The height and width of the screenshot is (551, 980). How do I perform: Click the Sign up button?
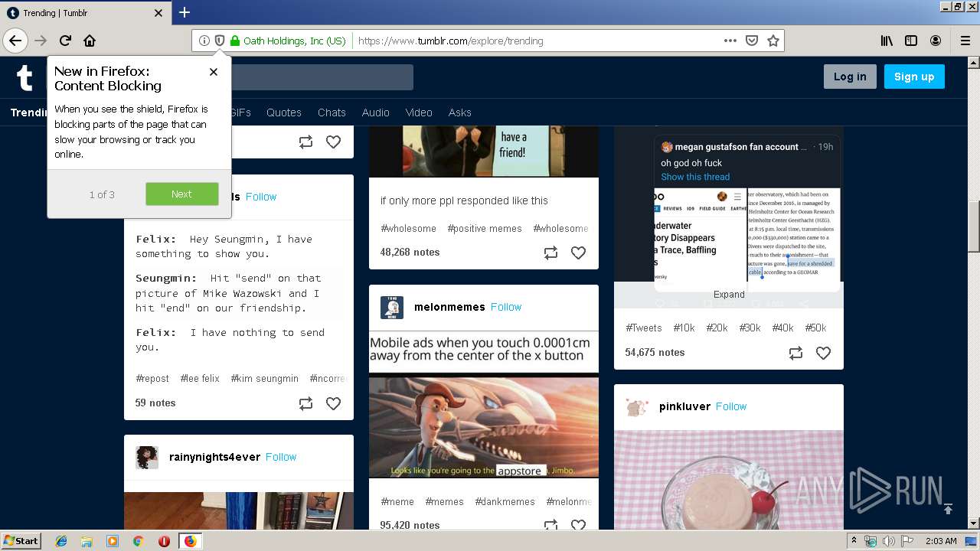click(914, 77)
